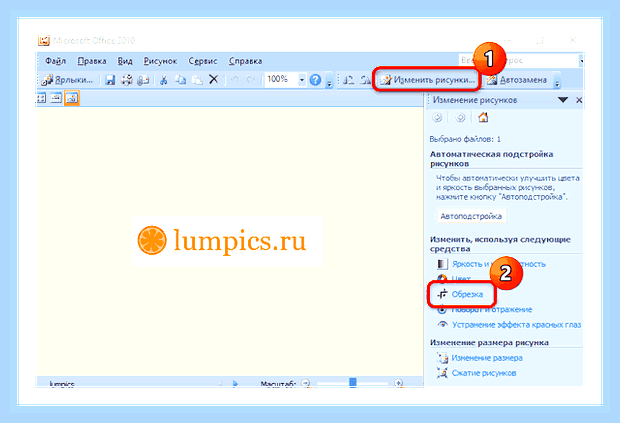The height and width of the screenshot is (423, 620).
Task: Open the Правка menu
Action: point(92,61)
